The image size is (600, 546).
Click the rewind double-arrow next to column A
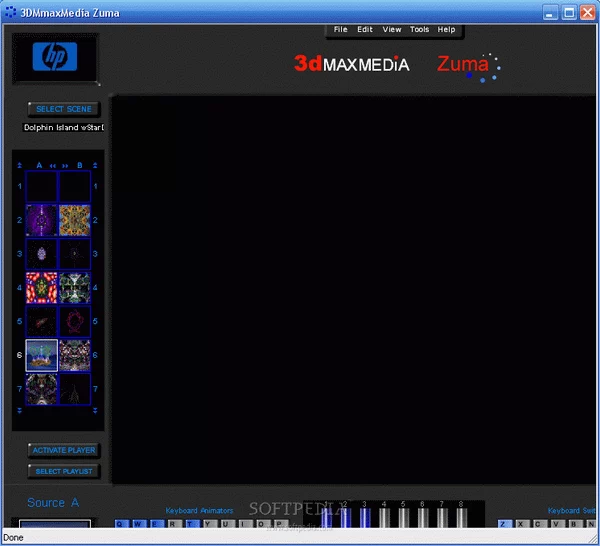coord(53,165)
